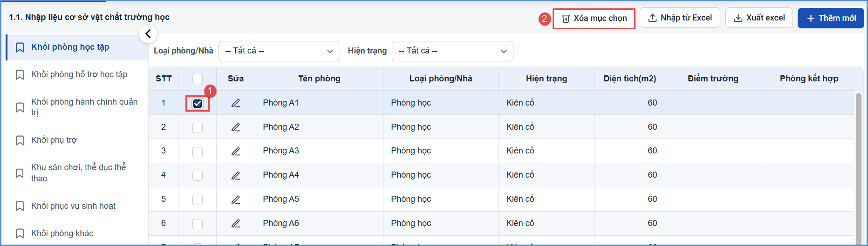868x246 pixels.
Task: Click the Xuất excel button
Action: coord(759,18)
